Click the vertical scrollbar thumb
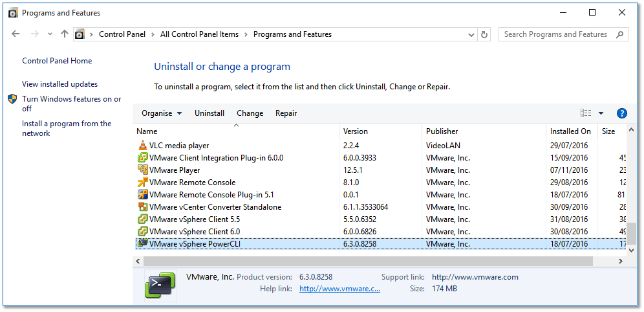 (631, 234)
